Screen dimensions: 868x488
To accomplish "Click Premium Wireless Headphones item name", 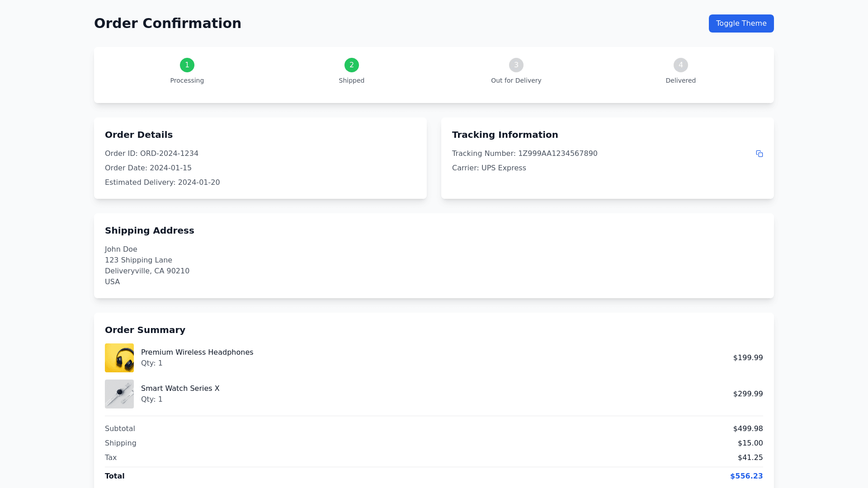I will pos(197,352).
